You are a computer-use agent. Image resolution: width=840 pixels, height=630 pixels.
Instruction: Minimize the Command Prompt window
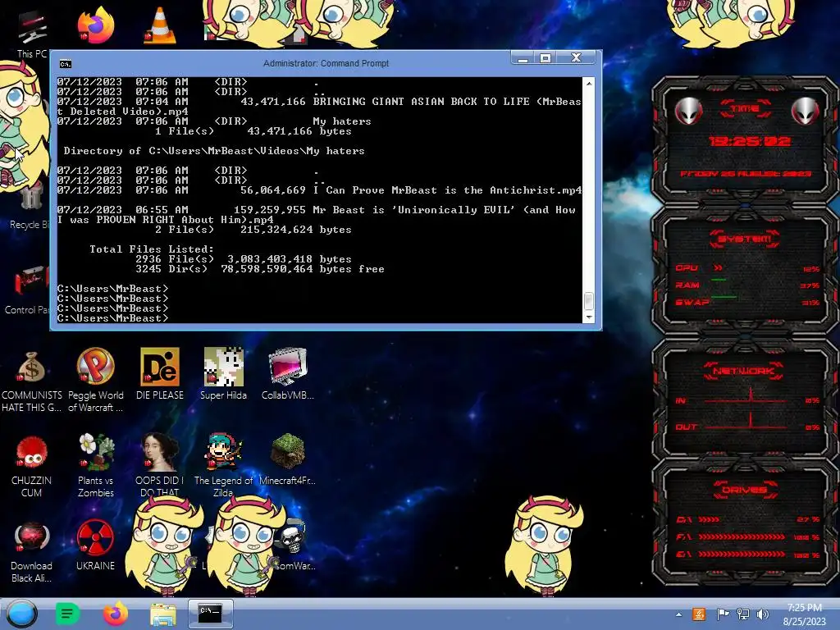(x=523, y=58)
